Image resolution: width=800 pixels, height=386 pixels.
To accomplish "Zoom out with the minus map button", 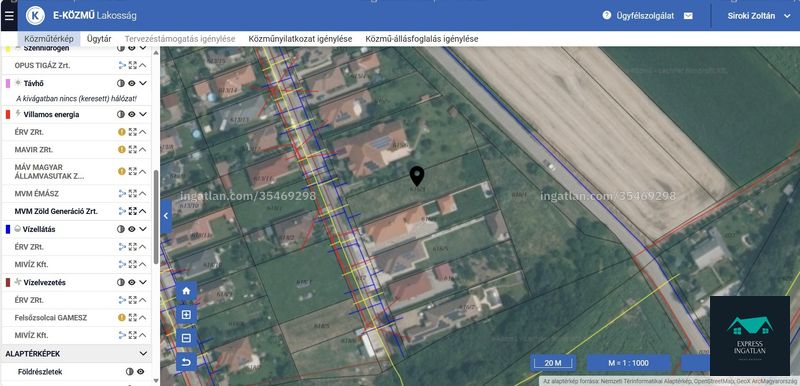I will 186,338.
